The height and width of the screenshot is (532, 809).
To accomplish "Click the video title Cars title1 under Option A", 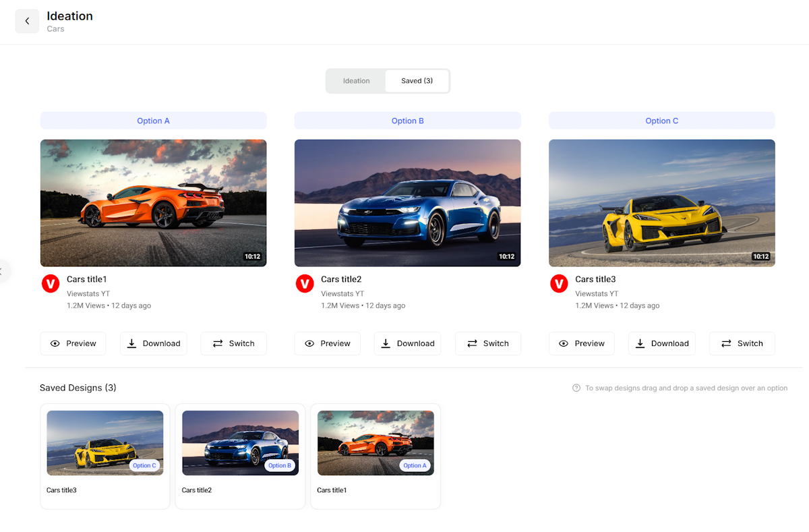I will [87, 279].
